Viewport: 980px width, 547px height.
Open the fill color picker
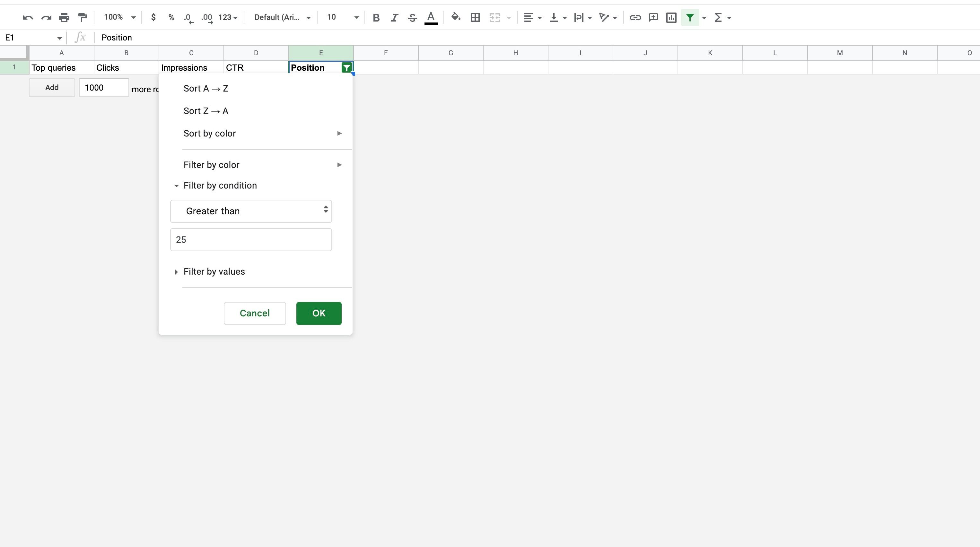pos(456,18)
